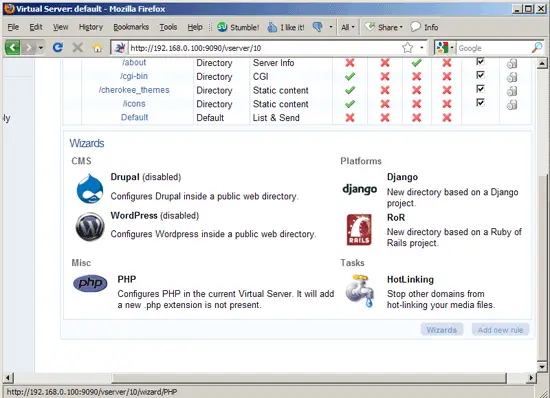Click the WordPress logo icon

click(90, 227)
